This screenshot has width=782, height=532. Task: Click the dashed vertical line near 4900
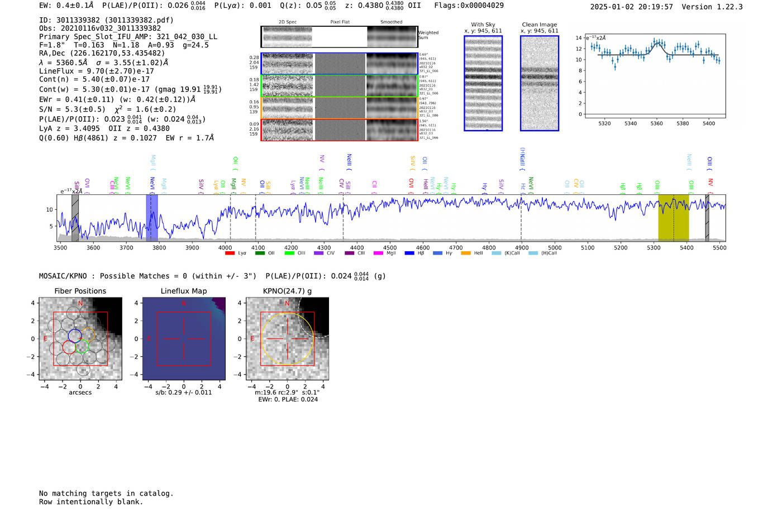[522, 218]
